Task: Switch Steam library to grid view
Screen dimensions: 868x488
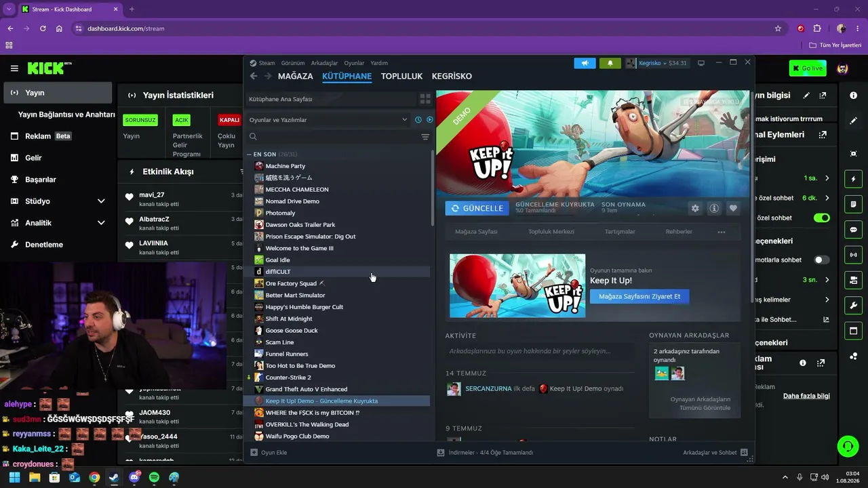Action: click(x=425, y=99)
